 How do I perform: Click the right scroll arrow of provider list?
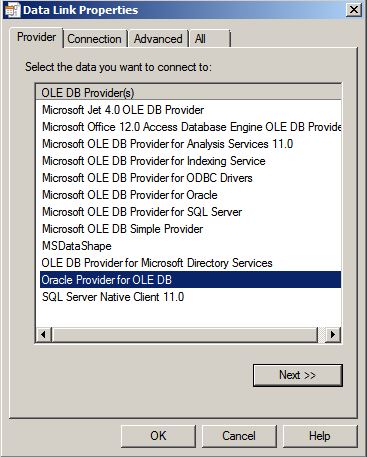[333, 334]
